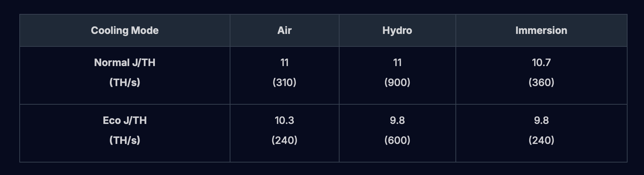Screen dimensions: 644x175
Task: Click the 10.3 Air Eco value
Action: coord(284,120)
